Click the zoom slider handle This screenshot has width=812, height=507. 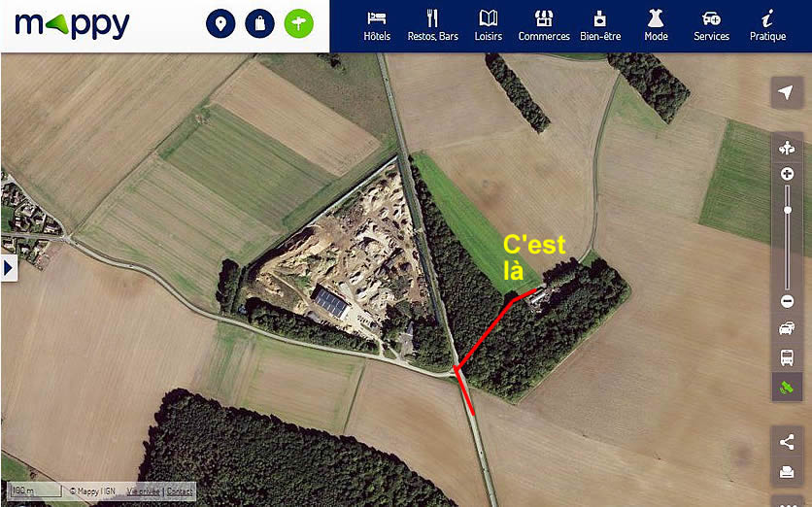tap(787, 210)
